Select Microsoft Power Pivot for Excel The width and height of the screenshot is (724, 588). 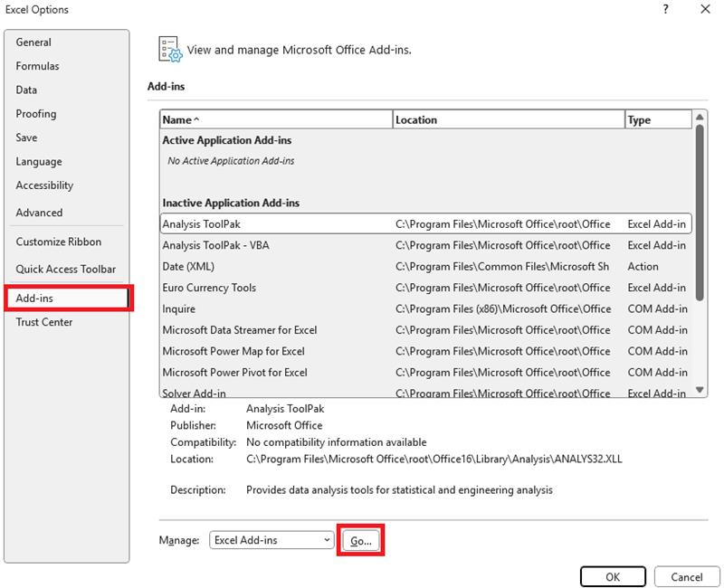coord(271,372)
